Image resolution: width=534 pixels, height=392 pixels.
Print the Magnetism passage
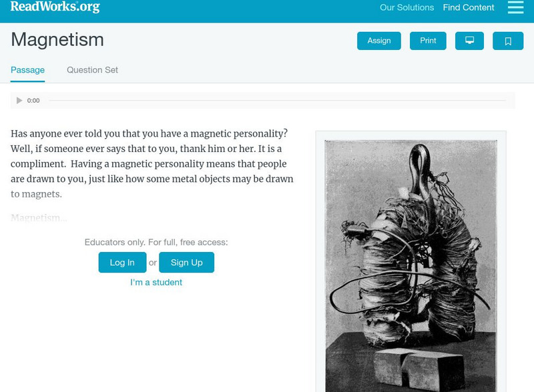(427, 41)
